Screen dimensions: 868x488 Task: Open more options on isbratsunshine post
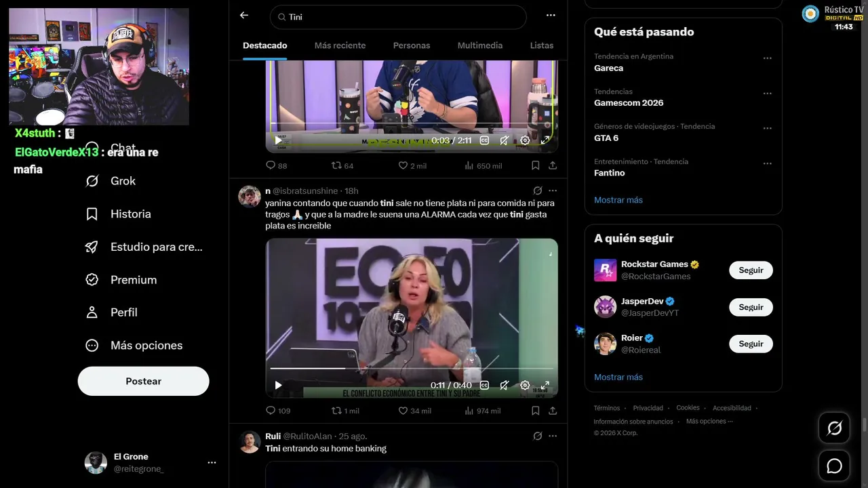click(553, 190)
